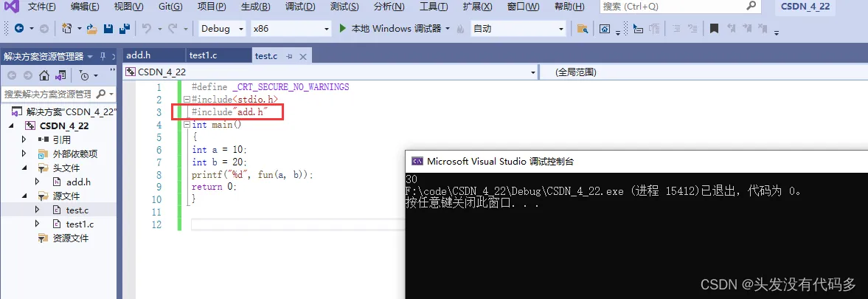The height and width of the screenshot is (299, 868).
Task: Click the Find in Files folder icon
Action: [x=582, y=28]
